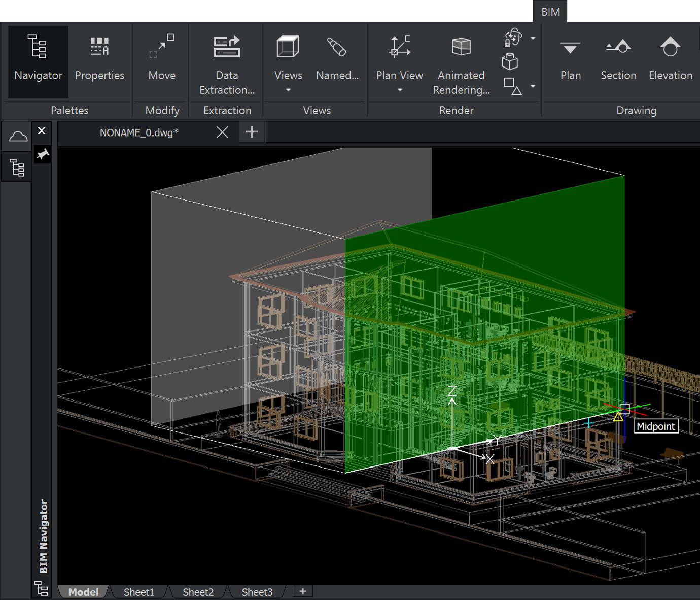Create a Plan drawing
This screenshot has width=700, height=600.
click(x=570, y=61)
